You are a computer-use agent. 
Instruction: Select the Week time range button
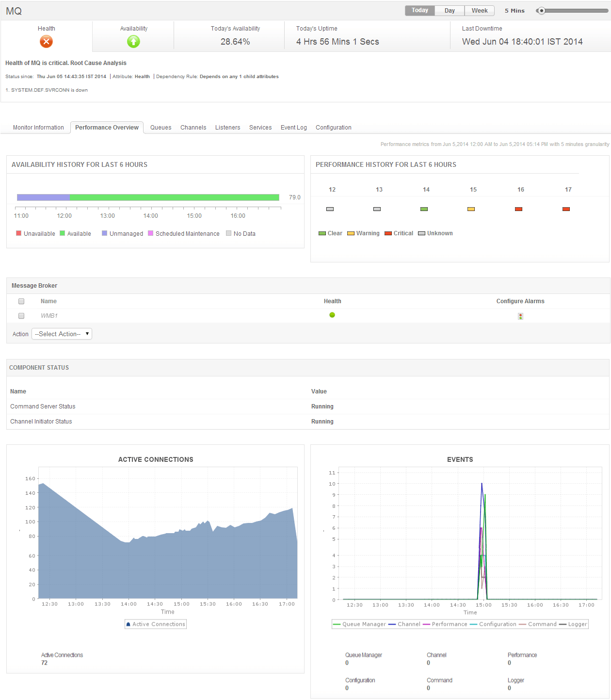480,10
